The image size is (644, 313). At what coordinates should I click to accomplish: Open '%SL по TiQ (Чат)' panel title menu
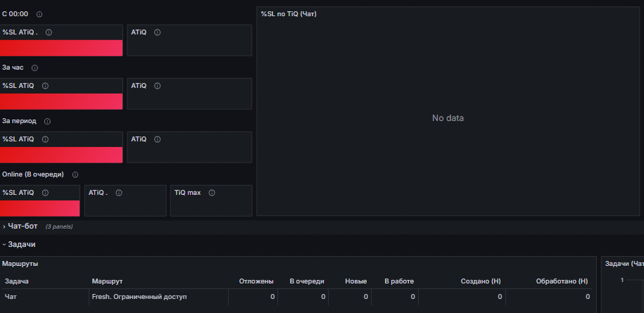[289, 14]
